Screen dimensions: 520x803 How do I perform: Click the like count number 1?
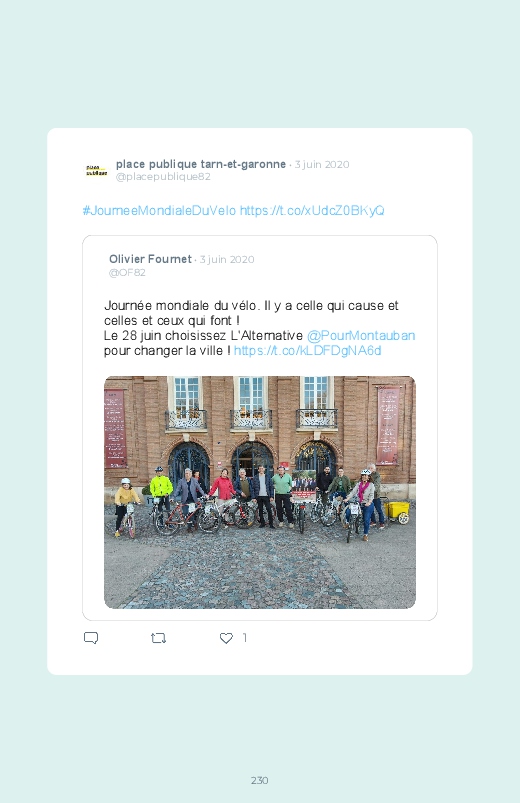click(245, 638)
